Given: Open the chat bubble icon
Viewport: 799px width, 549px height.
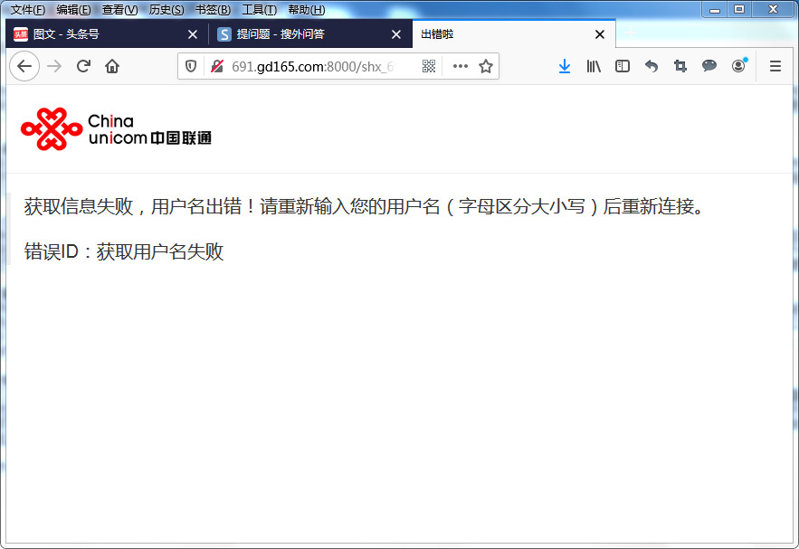Looking at the screenshot, I should (x=709, y=66).
